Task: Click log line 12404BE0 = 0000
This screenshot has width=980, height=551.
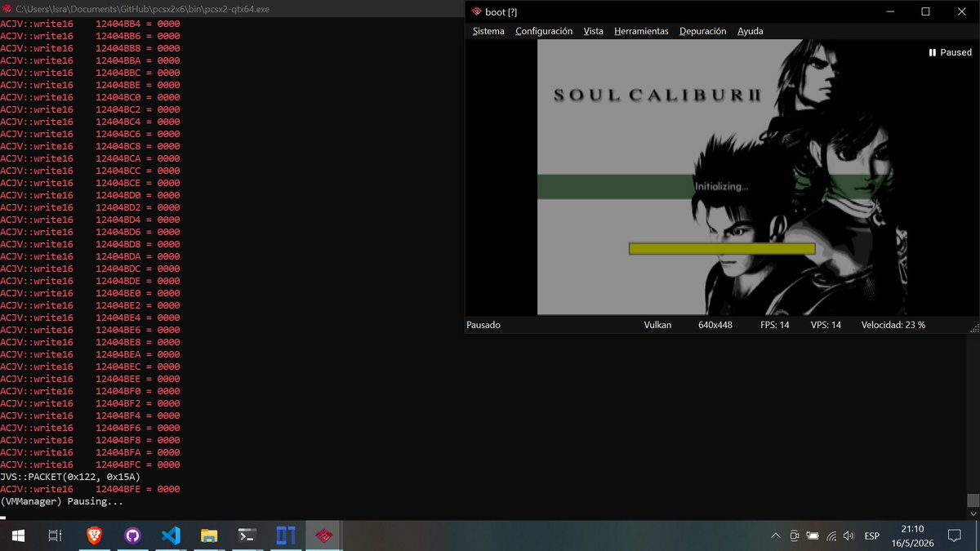Action: pos(90,293)
